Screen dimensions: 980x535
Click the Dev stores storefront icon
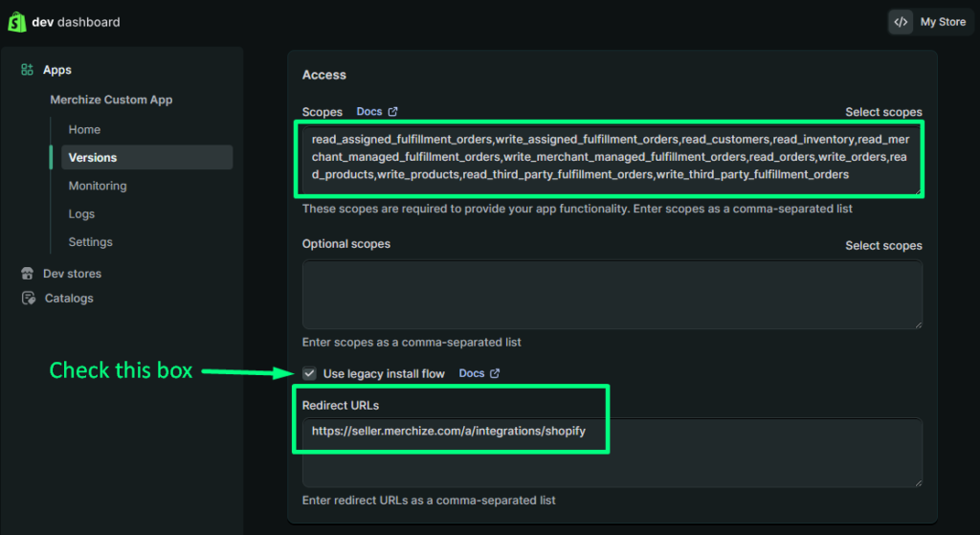pyautogui.click(x=27, y=274)
